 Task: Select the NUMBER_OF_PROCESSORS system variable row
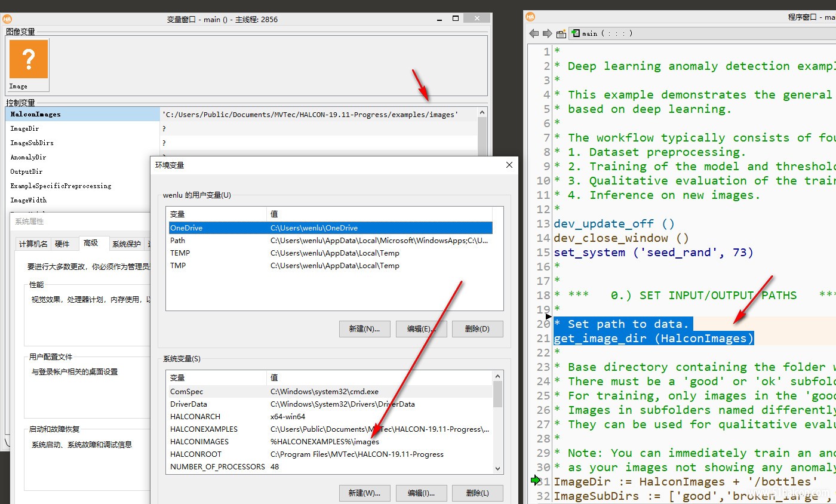pos(330,467)
